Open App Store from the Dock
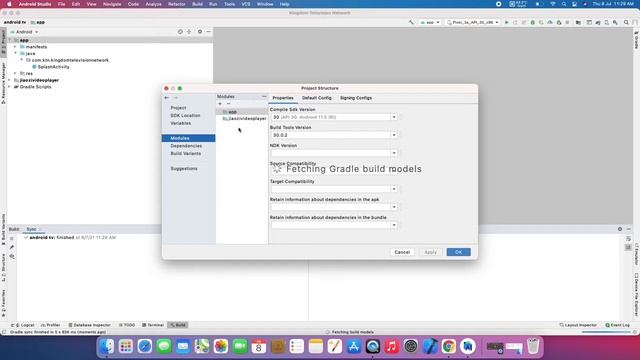The image size is (640, 360). (x=353, y=347)
